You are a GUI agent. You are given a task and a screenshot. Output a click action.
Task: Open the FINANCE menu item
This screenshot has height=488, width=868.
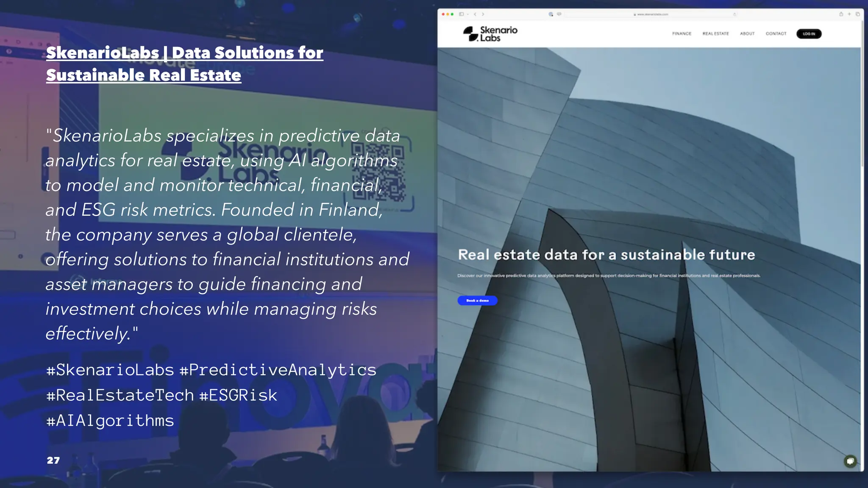[x=682, y=34]
